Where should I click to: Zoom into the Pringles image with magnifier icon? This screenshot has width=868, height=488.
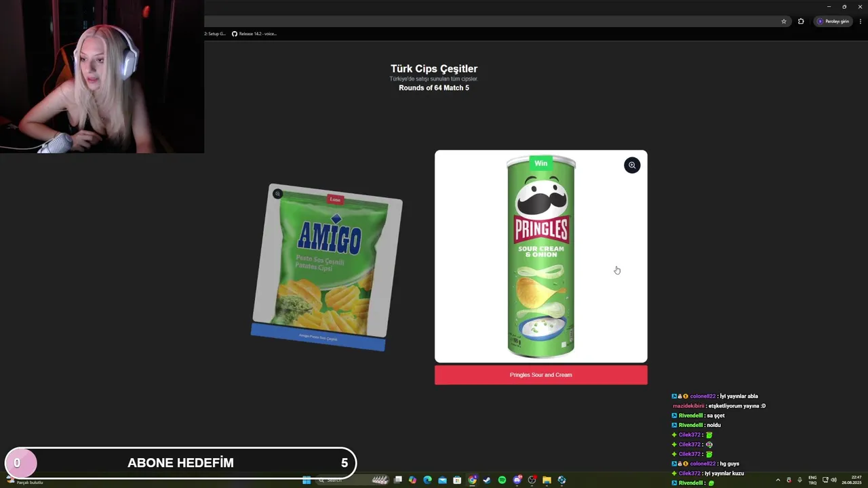click(x=632, y=165)
